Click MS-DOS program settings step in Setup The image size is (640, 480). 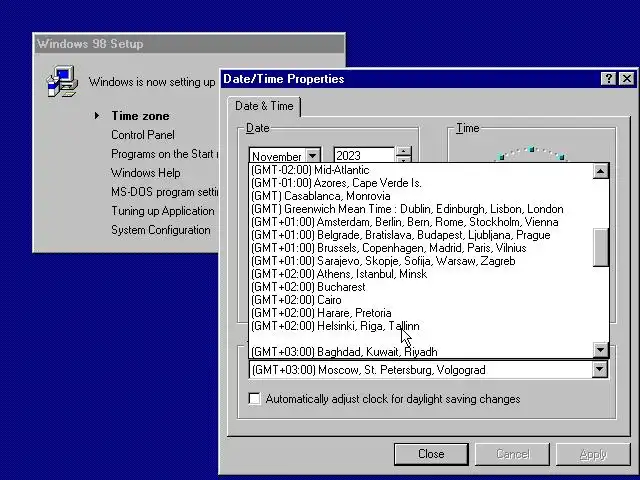coord(165,192)
